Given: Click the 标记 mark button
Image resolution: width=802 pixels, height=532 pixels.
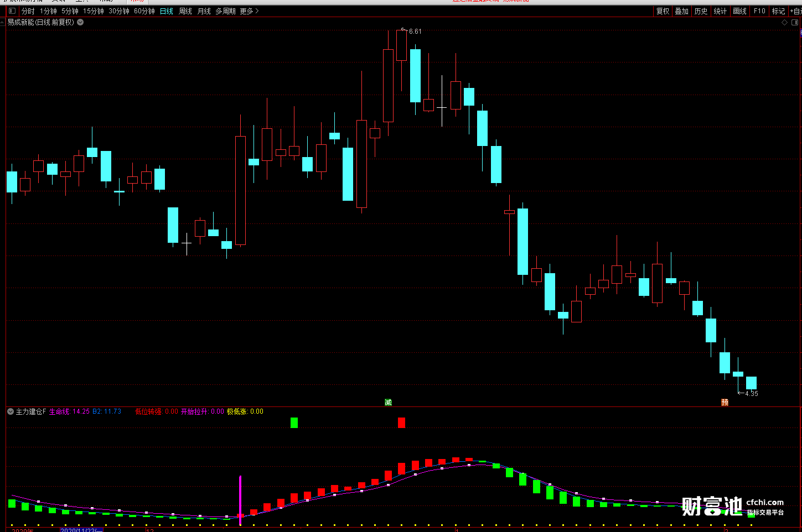Looking at the screenshot, I should [x=779, y=11].
